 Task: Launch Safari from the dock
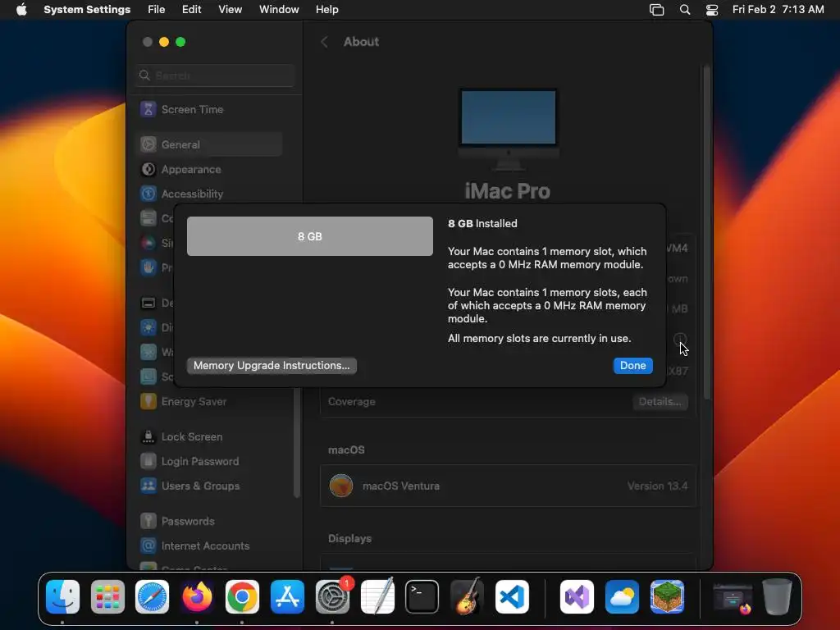(152, 597)
